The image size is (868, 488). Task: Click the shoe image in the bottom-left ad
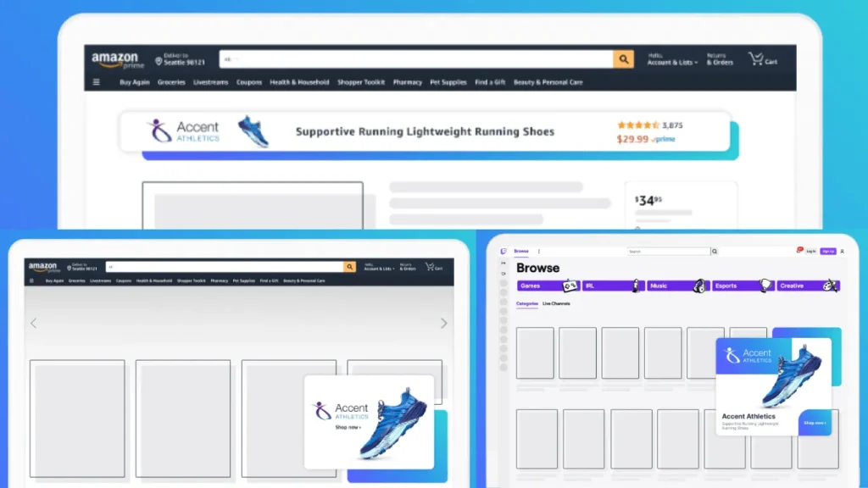click(x=394, y=424)
